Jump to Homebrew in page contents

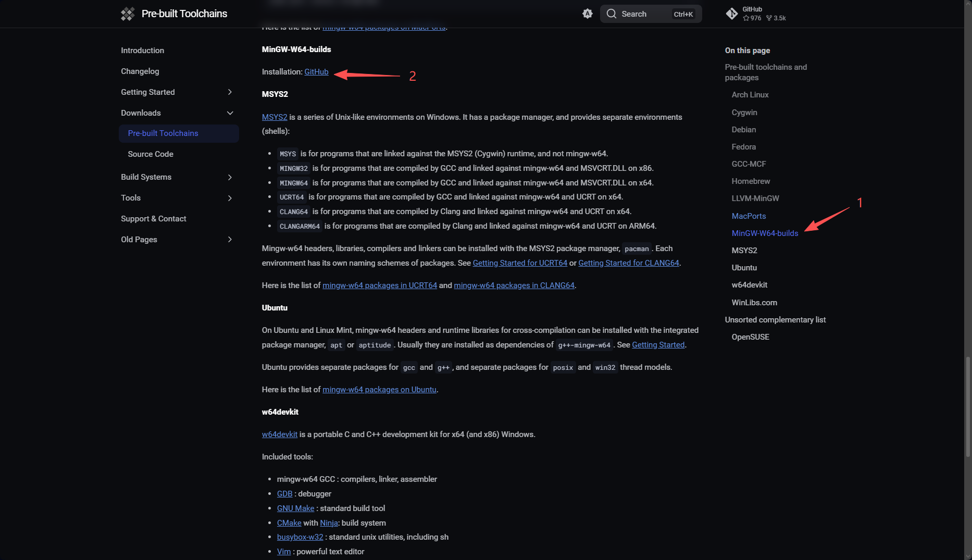tap(751, 181)
